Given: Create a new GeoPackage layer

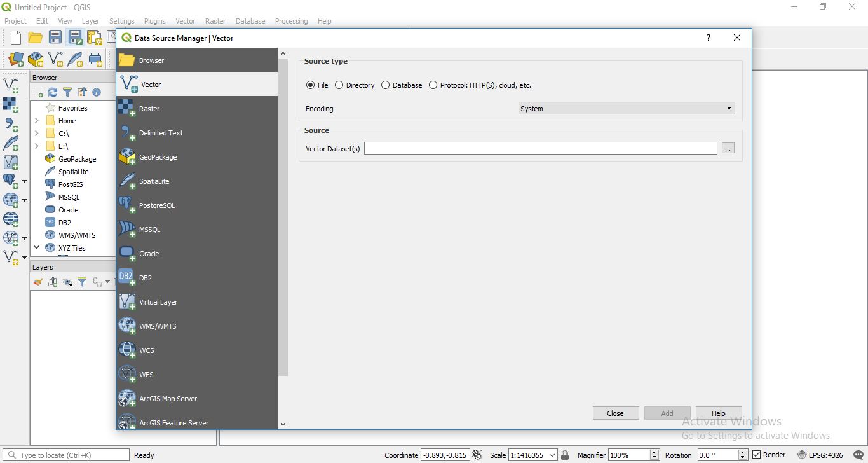Looking at the screenshot, I should tap(35, 59).
